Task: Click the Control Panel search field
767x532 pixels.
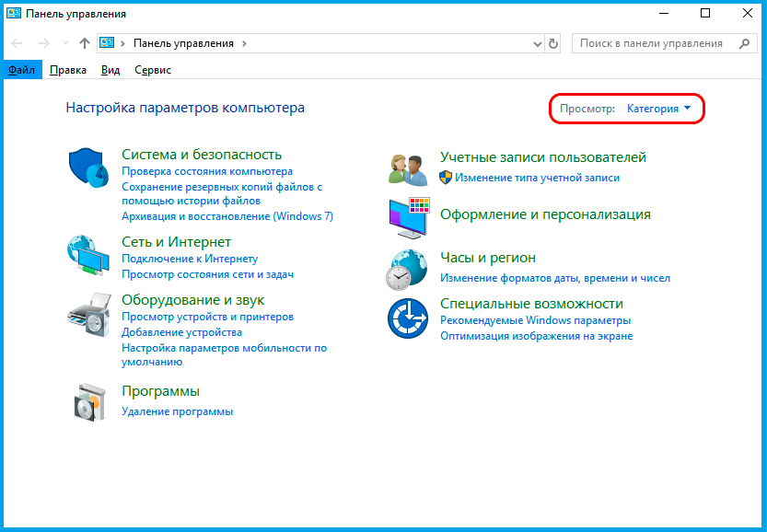Action: (652, 43)
